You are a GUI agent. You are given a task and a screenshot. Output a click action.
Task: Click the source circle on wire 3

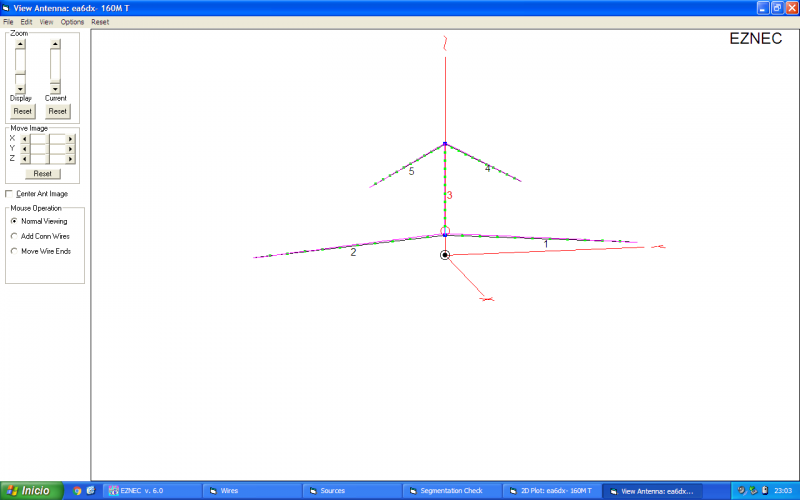(x=445, y=231)
